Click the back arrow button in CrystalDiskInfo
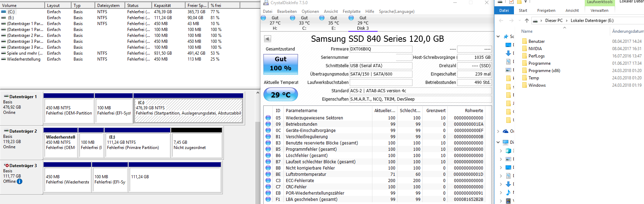The image size is (644, 204). 267,39
